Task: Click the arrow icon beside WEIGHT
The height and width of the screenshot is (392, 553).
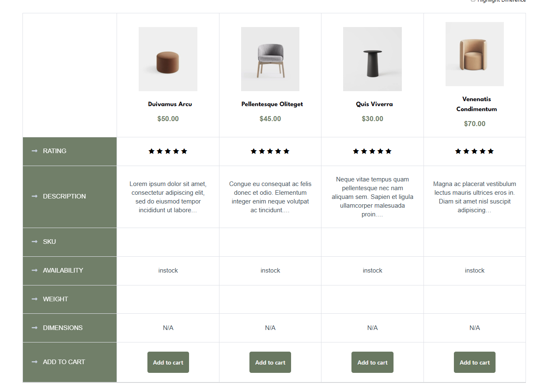Action: coord(35,299)
